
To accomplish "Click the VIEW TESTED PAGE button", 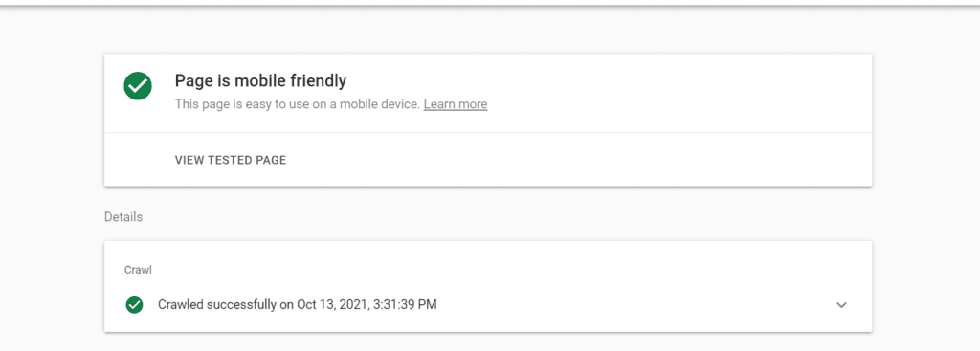I will [231, 160].
